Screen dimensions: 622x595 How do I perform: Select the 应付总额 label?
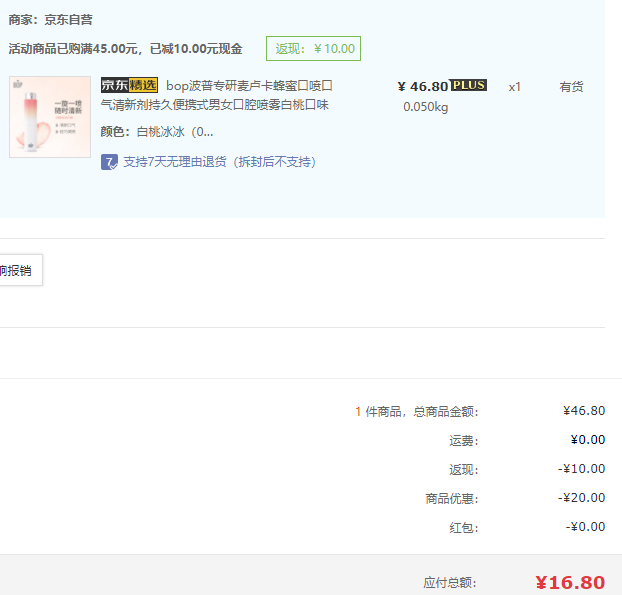[x=450, y=583]
